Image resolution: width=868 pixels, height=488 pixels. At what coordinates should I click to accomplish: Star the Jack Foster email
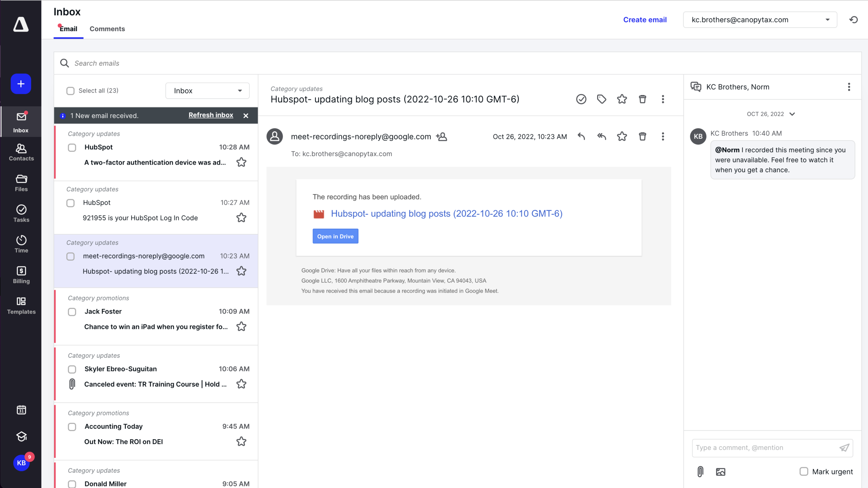pos(241,326)
